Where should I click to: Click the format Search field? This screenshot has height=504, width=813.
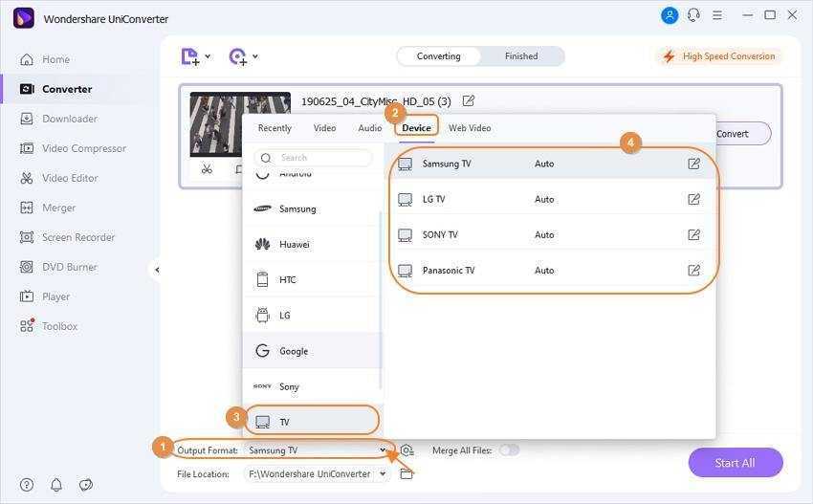click(x=313, y=158)
